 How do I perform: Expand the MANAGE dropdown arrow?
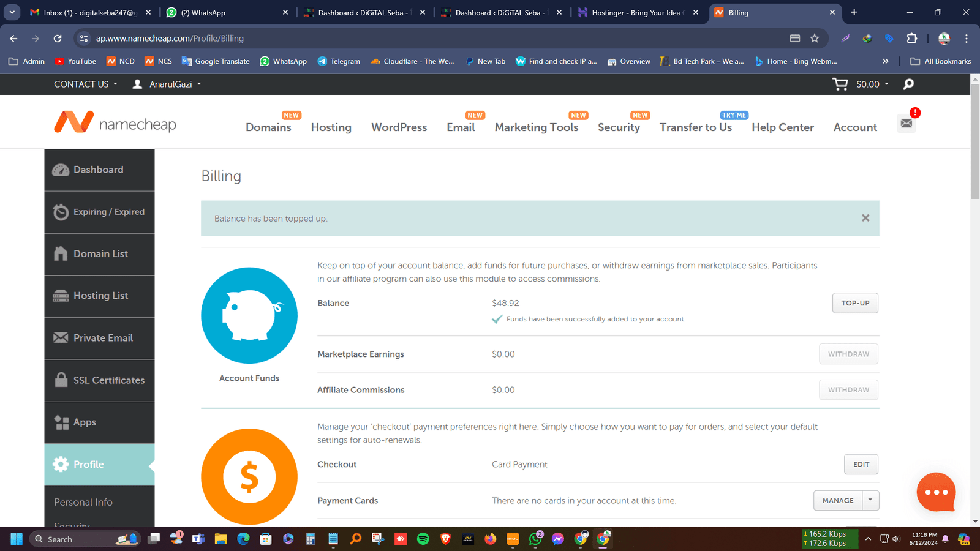[x=870, y=500]
